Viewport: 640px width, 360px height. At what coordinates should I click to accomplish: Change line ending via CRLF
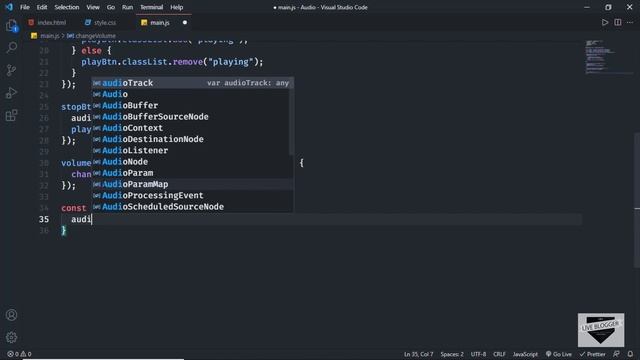tap(499, 354)
